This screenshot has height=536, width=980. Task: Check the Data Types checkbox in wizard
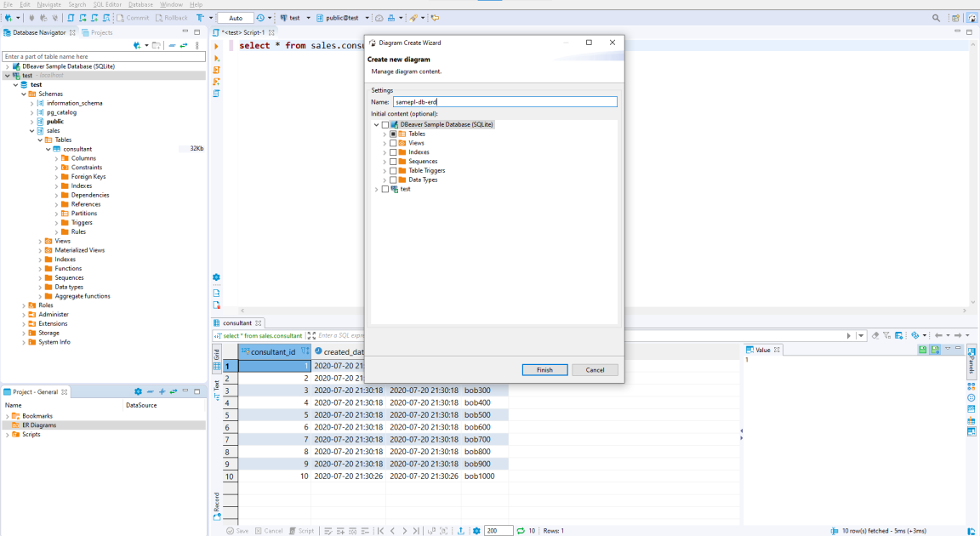[x=393, y=180]
